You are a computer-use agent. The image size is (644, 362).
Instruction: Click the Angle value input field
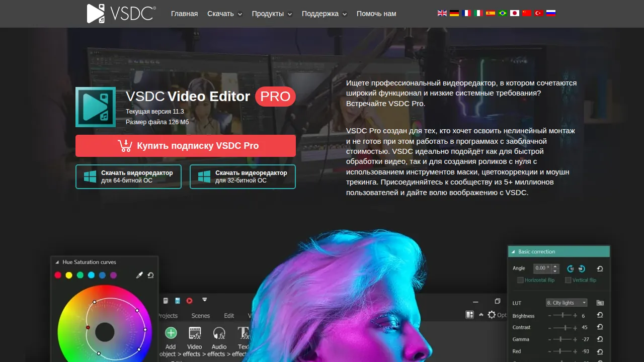542,268
